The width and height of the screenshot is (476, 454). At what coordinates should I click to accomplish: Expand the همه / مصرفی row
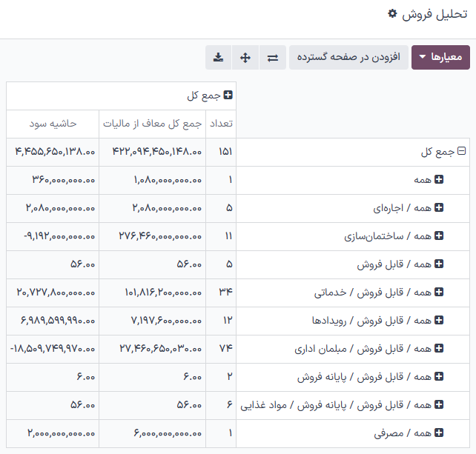pyautogui.click(x=439, y=433)
